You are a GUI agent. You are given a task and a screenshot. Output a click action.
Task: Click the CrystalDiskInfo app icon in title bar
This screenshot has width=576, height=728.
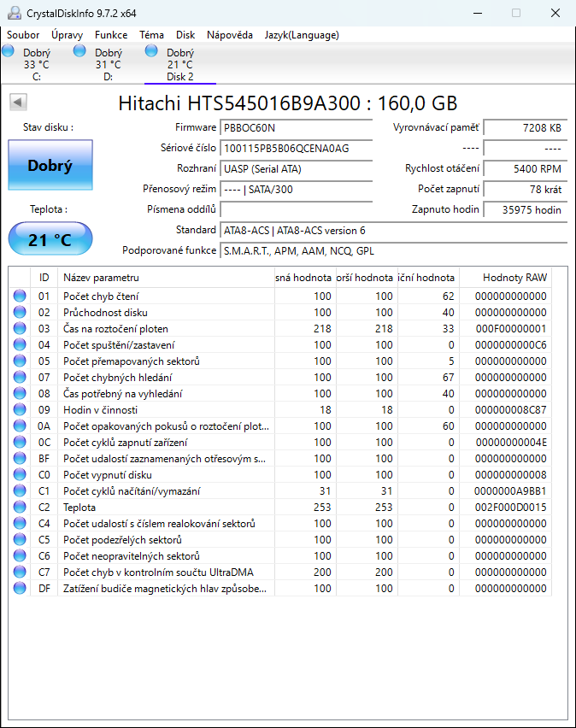15,13
